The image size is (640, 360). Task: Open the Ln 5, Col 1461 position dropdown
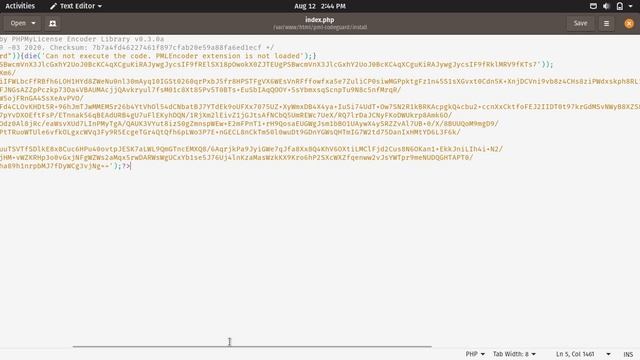(583, 354)
